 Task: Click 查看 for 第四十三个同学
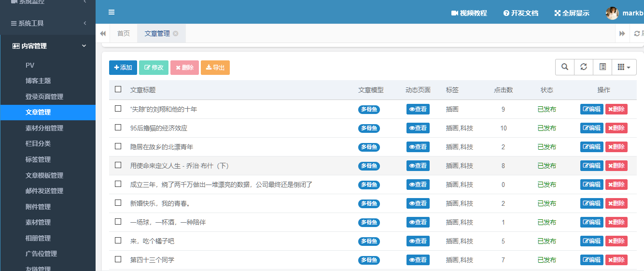418,260
